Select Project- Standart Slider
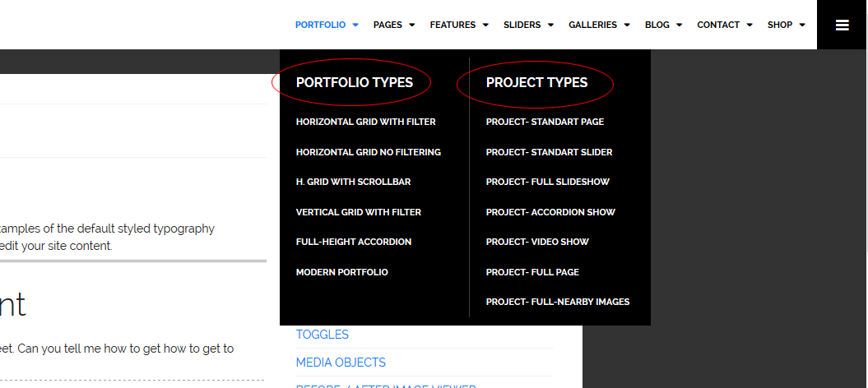This screenshot has width=868, height=388. point(549,152)
